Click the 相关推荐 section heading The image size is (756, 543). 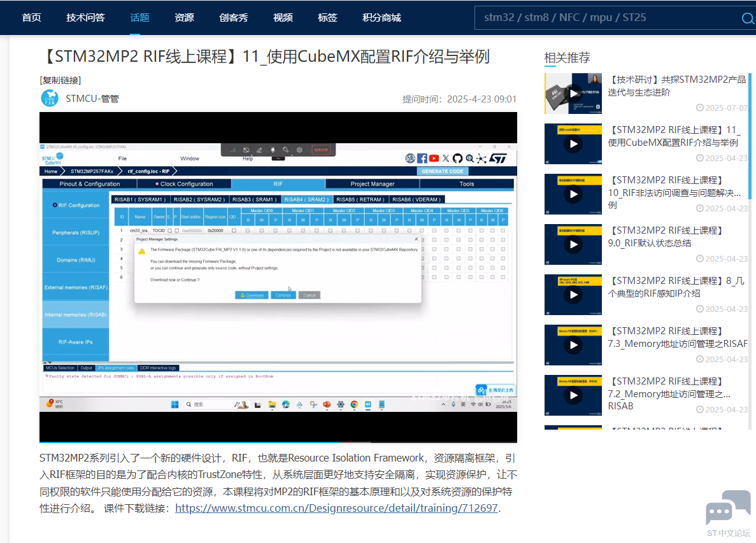pos(567,58)
